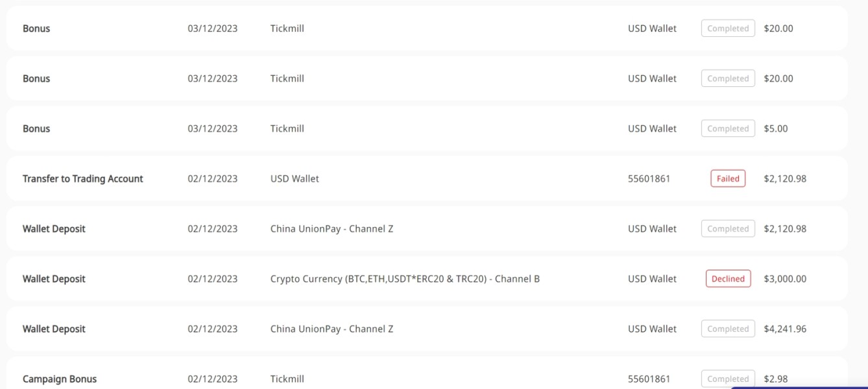Open the Transfer to Trading Account entry

click(427, 178)
